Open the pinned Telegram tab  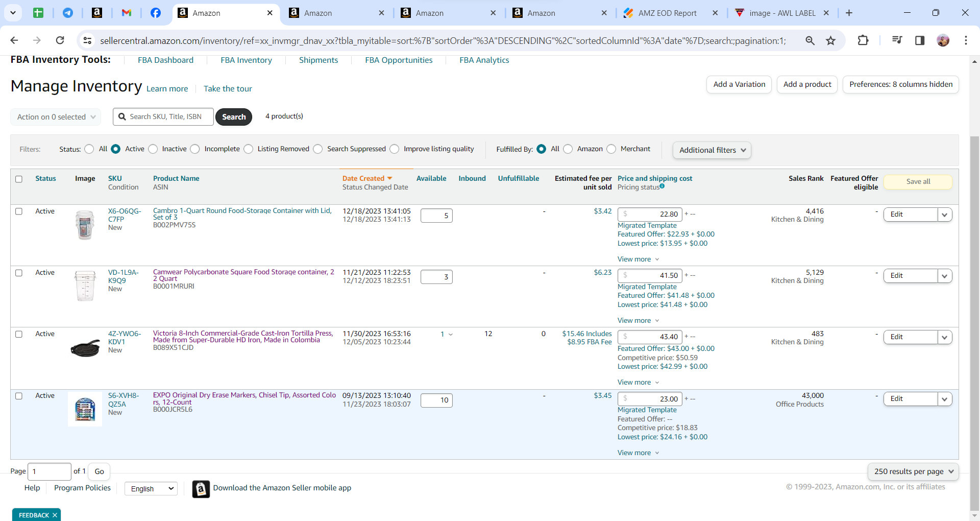pos(67,13)
